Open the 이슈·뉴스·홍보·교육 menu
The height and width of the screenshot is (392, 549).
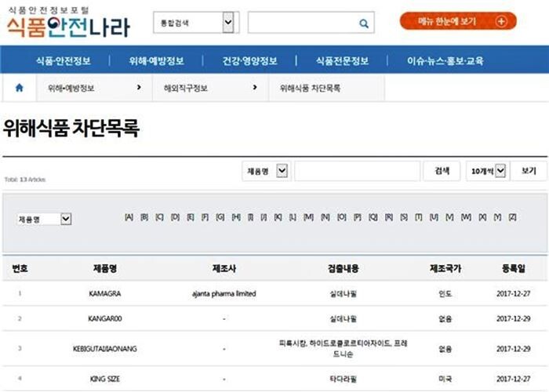pyautogui.click(x=445, y=60)
